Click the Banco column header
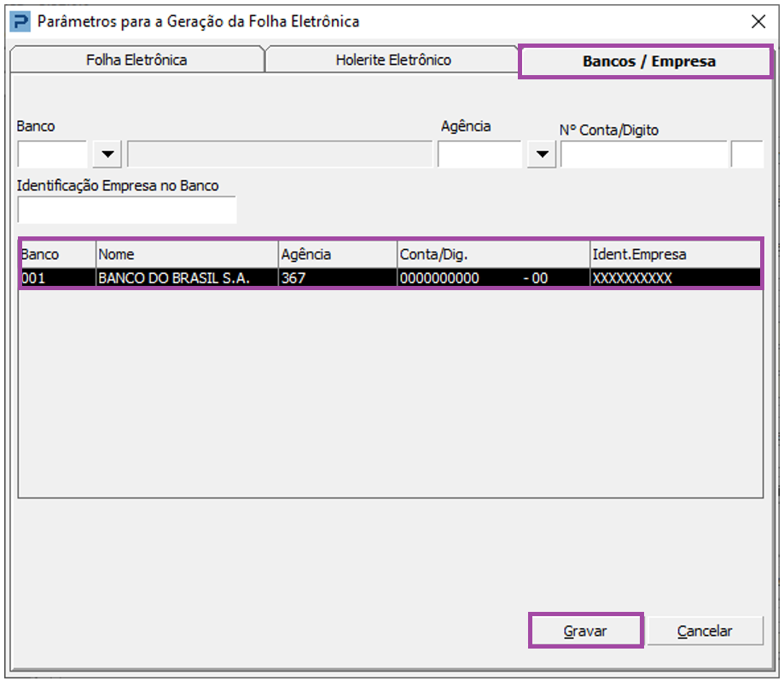 57,254
